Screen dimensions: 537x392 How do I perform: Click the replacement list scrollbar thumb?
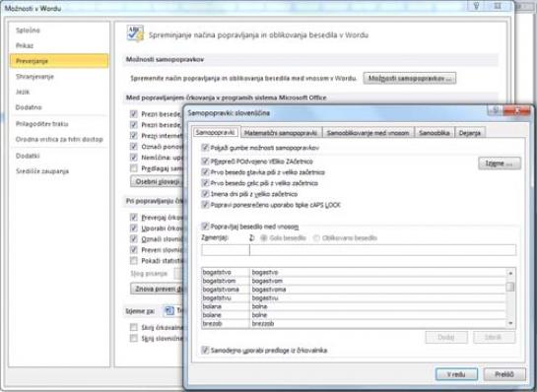click(x=510, y=287)
